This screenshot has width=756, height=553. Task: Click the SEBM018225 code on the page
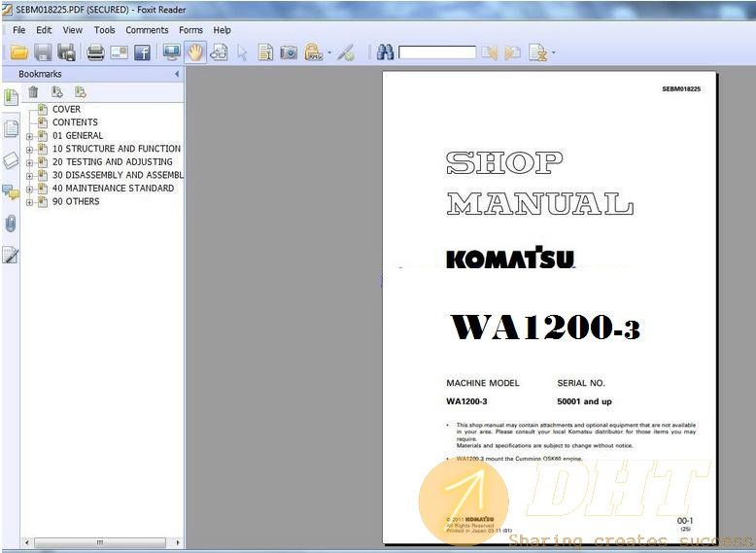681,89
